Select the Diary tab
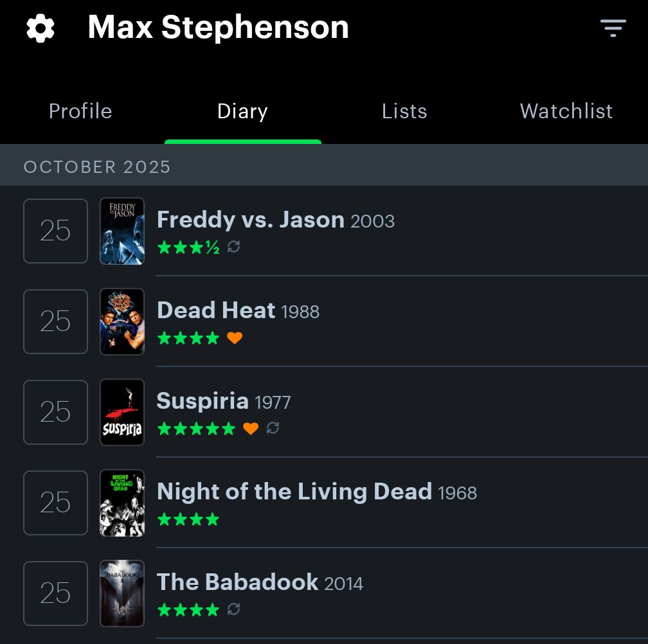The image size is (648, 644). coord(242,111)
